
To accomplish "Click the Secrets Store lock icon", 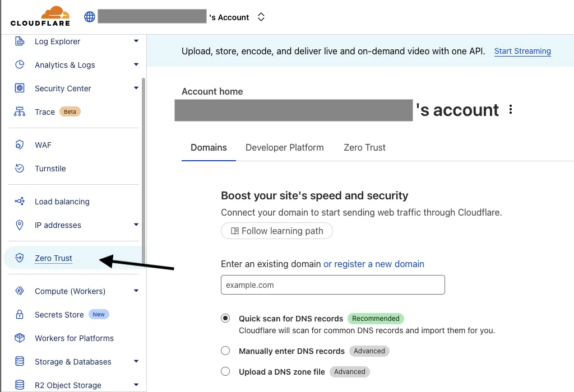I will coord(20,315).
